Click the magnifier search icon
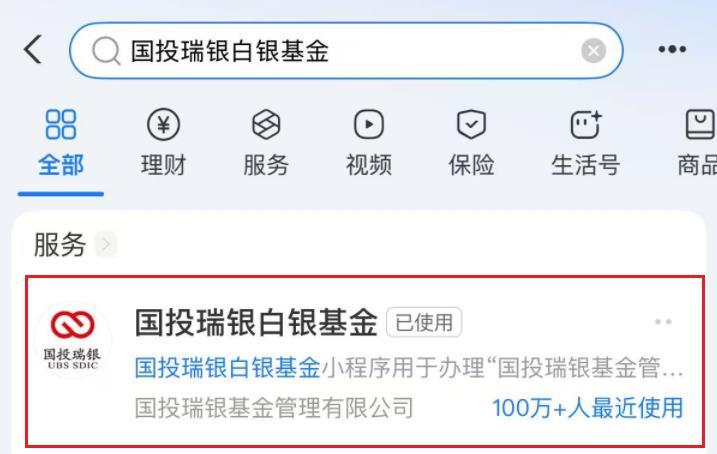Viewport: 717px width, 454px height. pyautogui.click(x=106, y=51)
